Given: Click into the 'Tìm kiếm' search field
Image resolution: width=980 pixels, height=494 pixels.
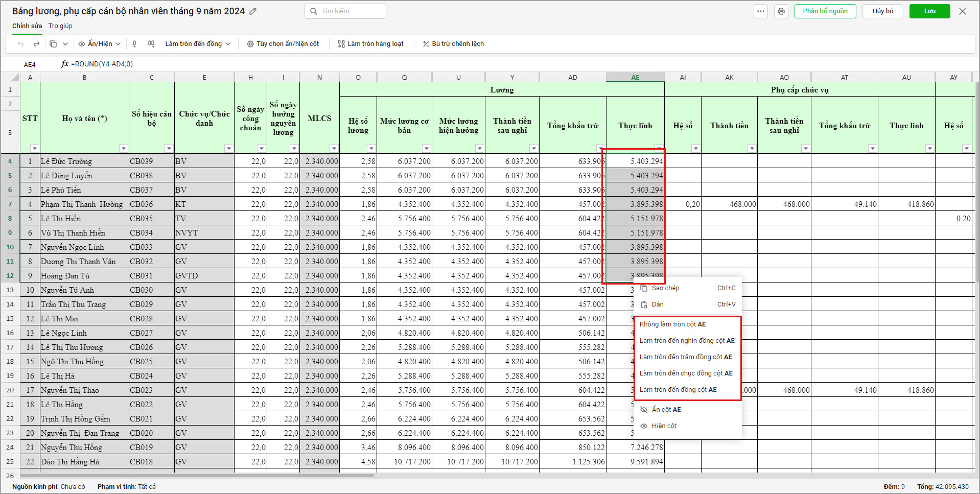Looking at the screenshot, I should point(351,11).
